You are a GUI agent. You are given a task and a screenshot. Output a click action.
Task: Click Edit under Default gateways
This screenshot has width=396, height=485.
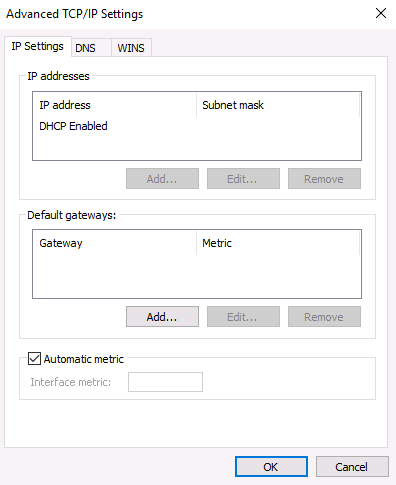(x=243, y=317)
